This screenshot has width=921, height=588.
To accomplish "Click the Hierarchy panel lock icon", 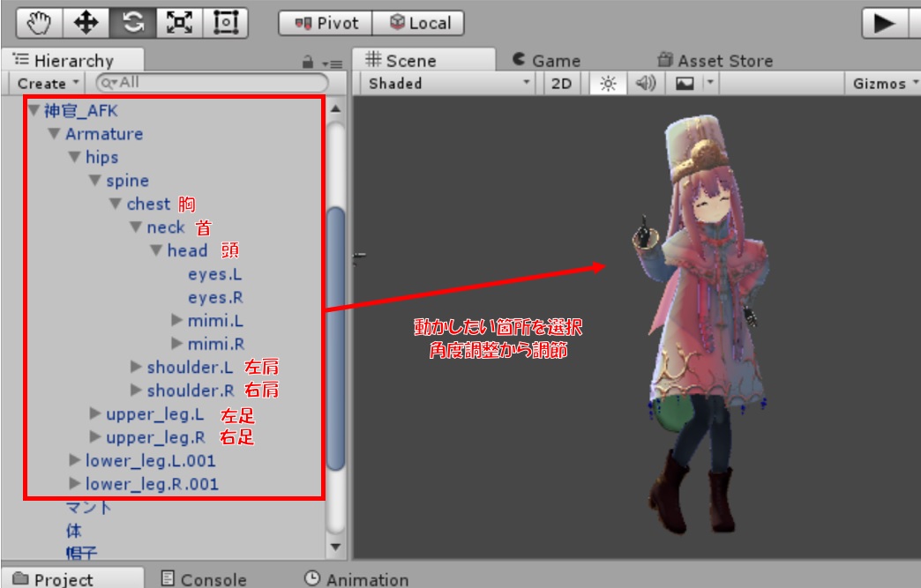I will click(308, 63).
